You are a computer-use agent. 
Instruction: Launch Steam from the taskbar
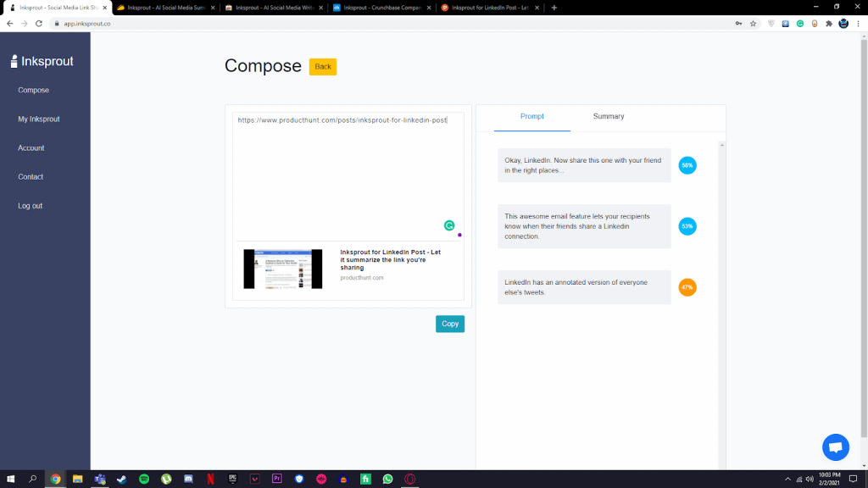pyautogui.click(x=122, y=480)
